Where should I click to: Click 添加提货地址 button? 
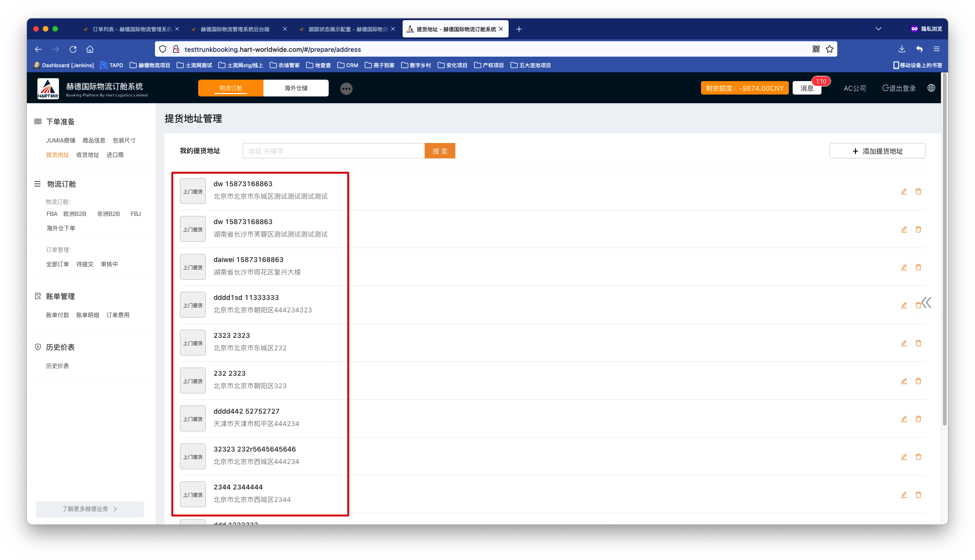point(877,151)
